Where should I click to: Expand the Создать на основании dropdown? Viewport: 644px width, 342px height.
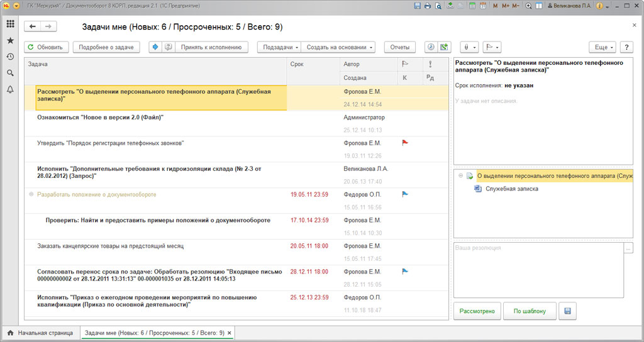coord(340,47)
